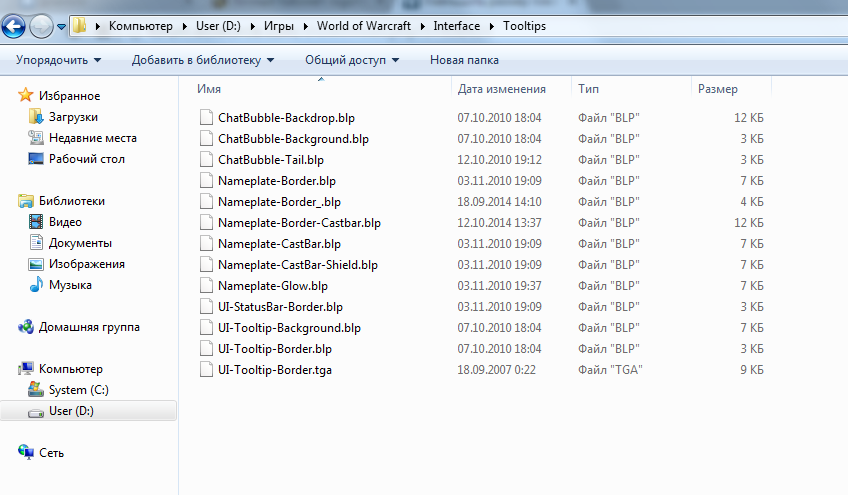Click the Файл "TGA" type cell
Screen dimensions: 848x495
[x=610, y=370]
